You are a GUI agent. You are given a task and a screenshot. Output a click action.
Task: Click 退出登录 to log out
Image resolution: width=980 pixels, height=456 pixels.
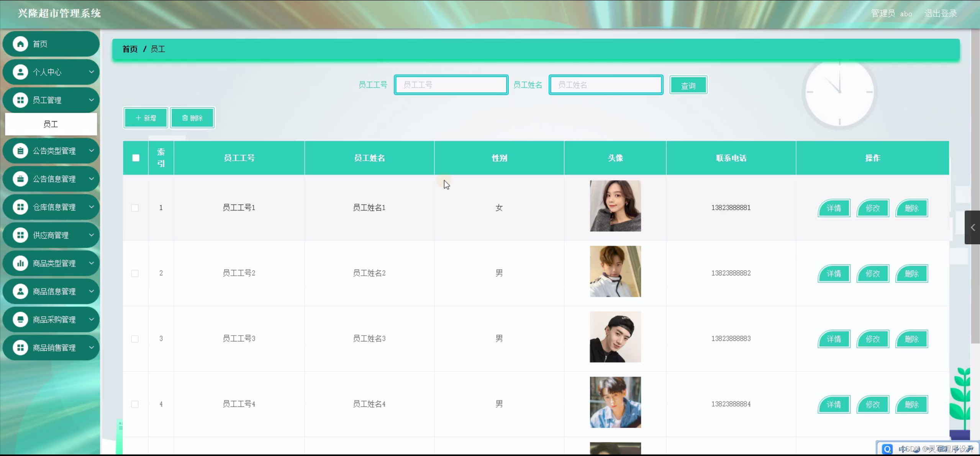click(x=941, y=13)
